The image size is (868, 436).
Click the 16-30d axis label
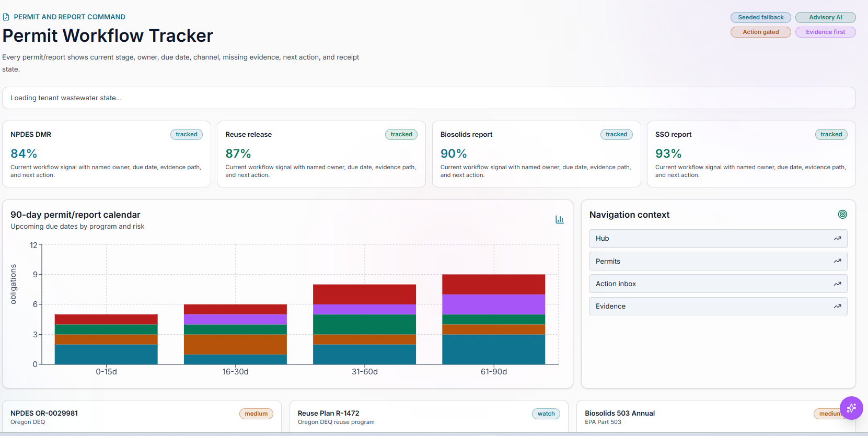pos(235,372)
